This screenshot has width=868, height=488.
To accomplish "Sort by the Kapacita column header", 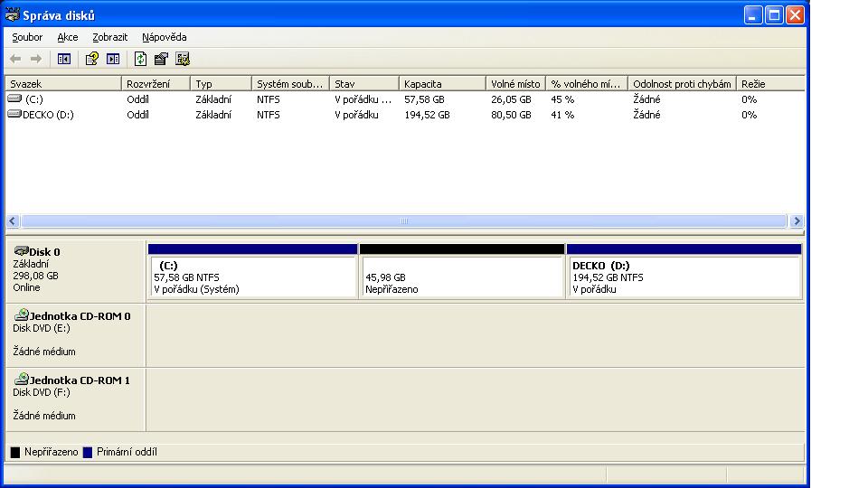I will click(442, 83).
